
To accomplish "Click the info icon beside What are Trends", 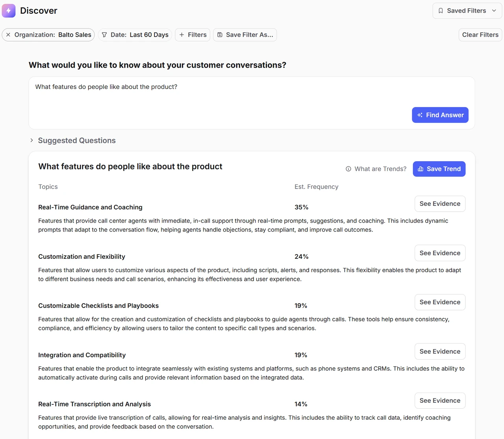I will (348, 169).
